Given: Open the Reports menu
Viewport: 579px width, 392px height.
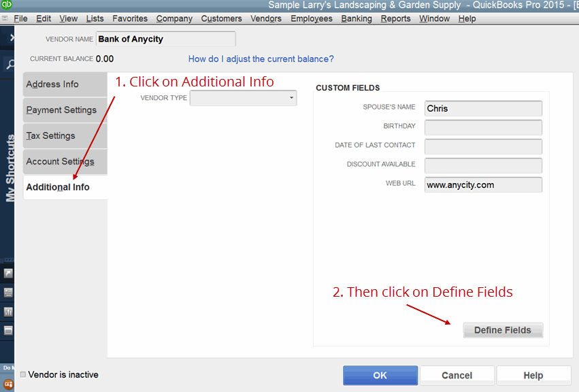Looking at the screenshot, I should 395,18.
